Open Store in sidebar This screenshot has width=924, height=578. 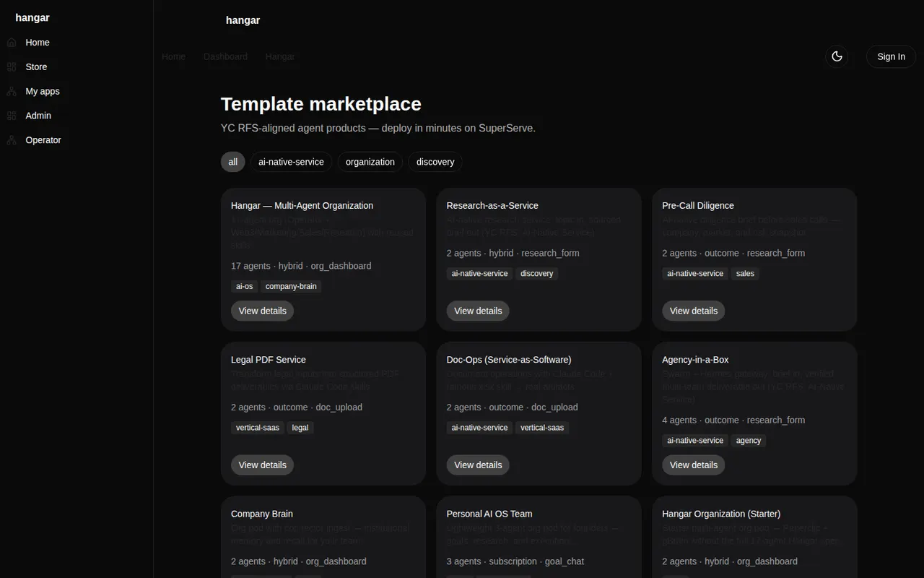coord(36,67)
